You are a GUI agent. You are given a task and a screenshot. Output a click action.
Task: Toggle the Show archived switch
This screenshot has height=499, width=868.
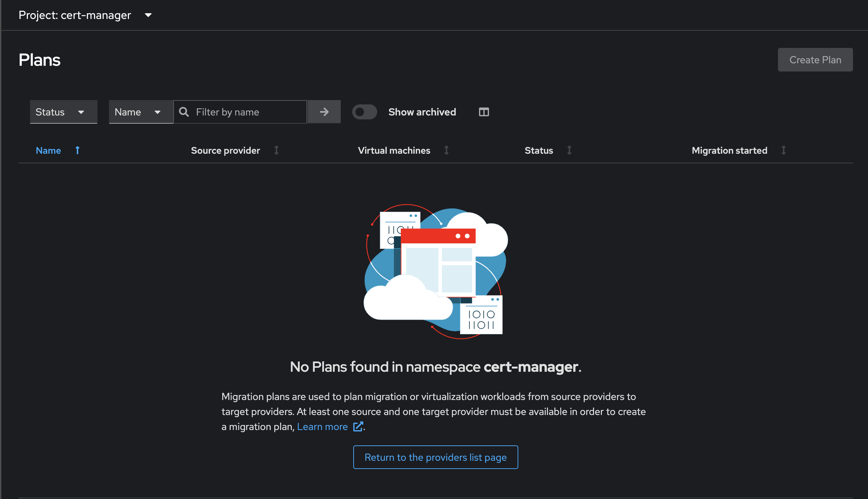coord(364,112)
